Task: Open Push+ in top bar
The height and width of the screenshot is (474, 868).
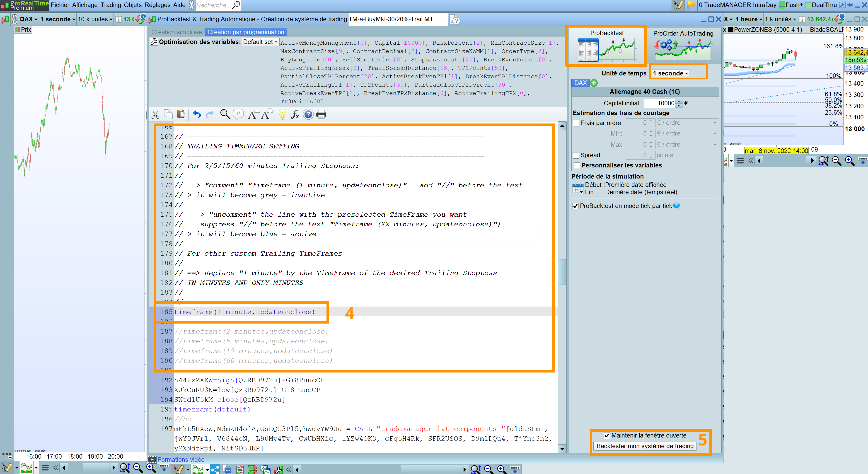Action: (791, 5)
